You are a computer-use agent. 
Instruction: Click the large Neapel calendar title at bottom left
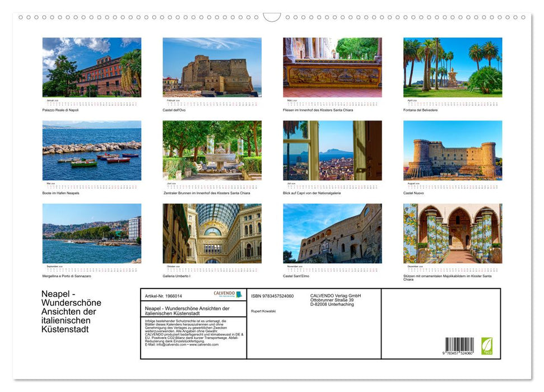(71, 311)
